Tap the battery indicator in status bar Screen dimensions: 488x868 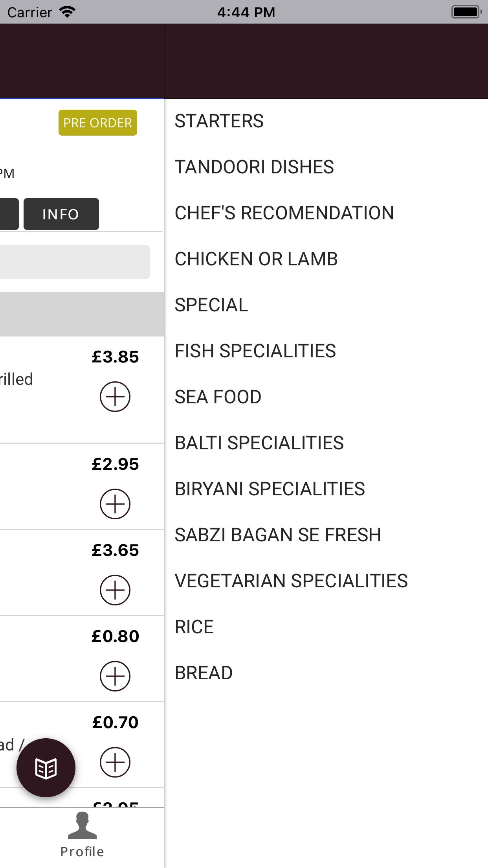[466, 12]
